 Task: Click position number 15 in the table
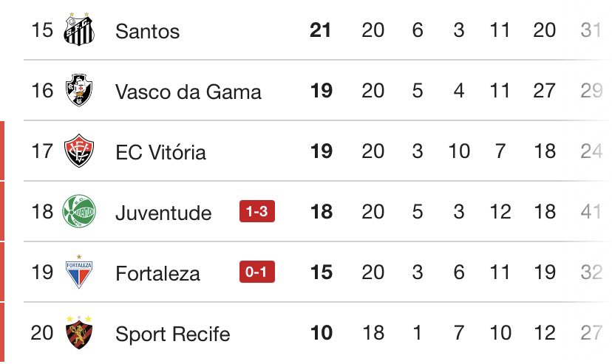42,31
